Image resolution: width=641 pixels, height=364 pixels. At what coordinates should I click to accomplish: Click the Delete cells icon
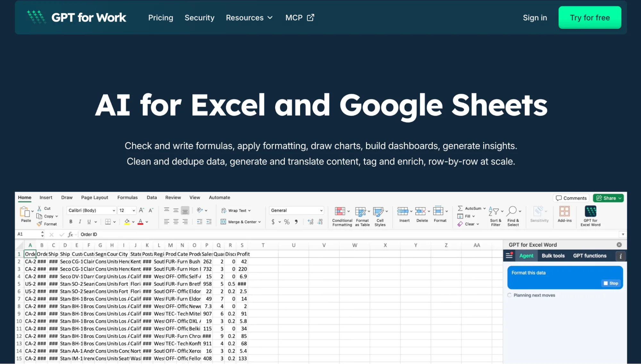[x=420, y=211]
